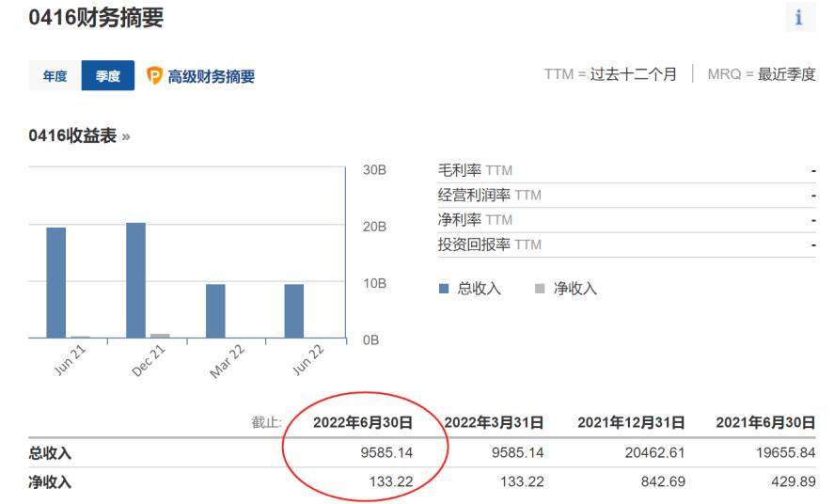Click the Dec 21 grey net income bar

point(160,335)
